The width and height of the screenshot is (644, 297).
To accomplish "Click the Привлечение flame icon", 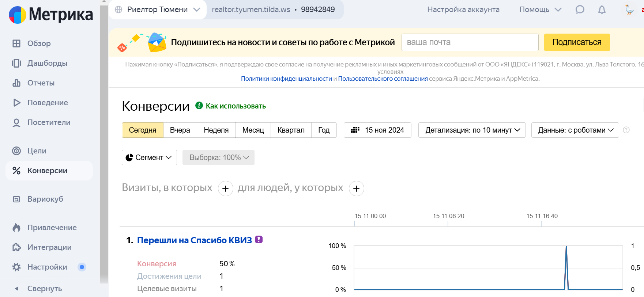I will [x=16, y=228].
